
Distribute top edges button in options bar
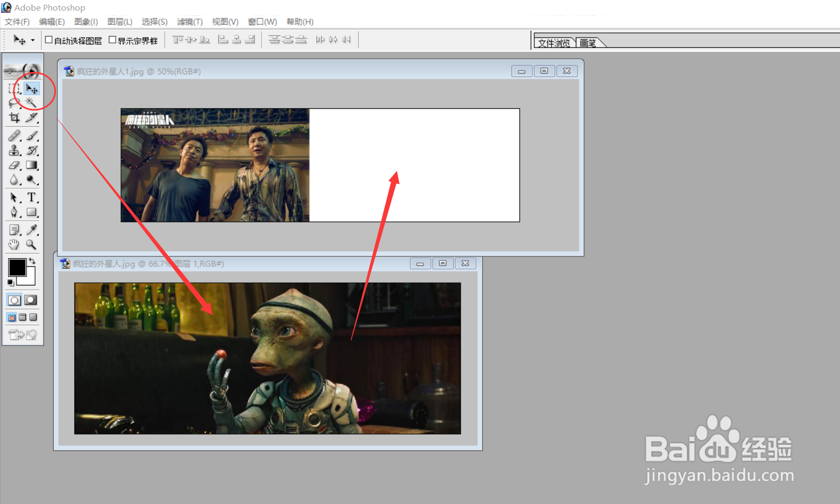pyautogui.click(x=274, y=40)
